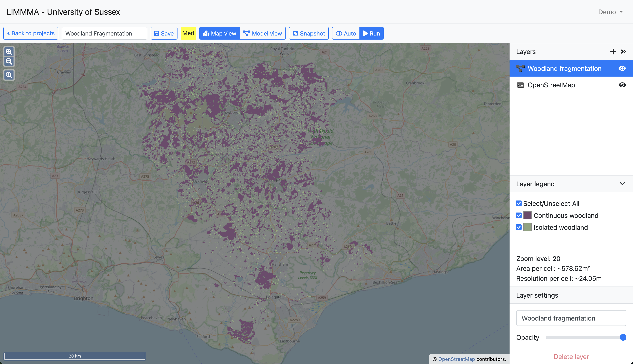Go Back to projects
The height and width of the screenshot is (364, 633).
(x=31, y=33)
